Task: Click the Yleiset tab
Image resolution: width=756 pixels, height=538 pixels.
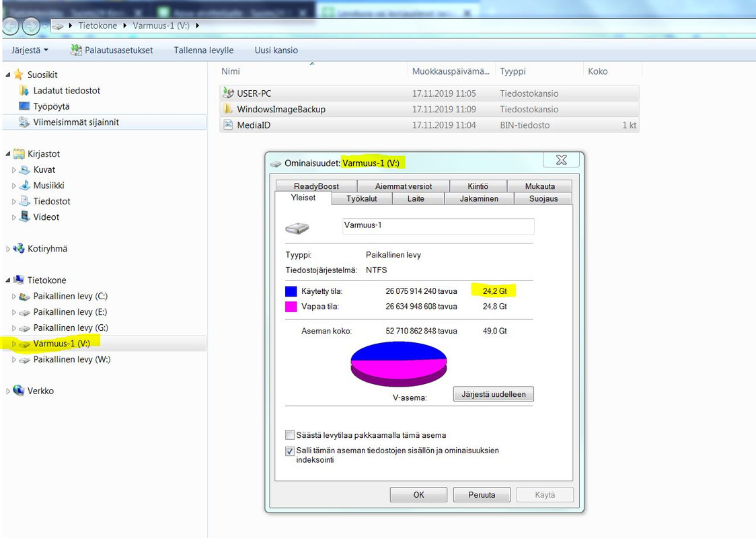Action: pos(303,198)
